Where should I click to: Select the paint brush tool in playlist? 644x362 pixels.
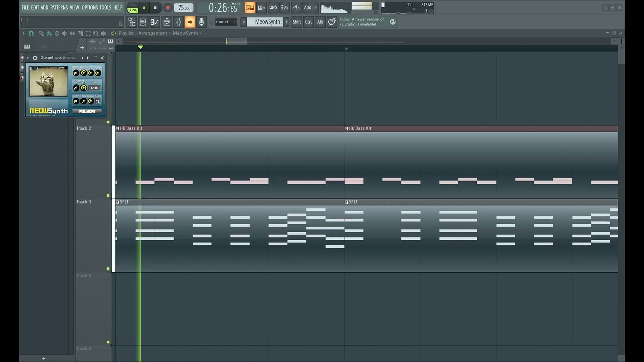(x=49, y=33)
